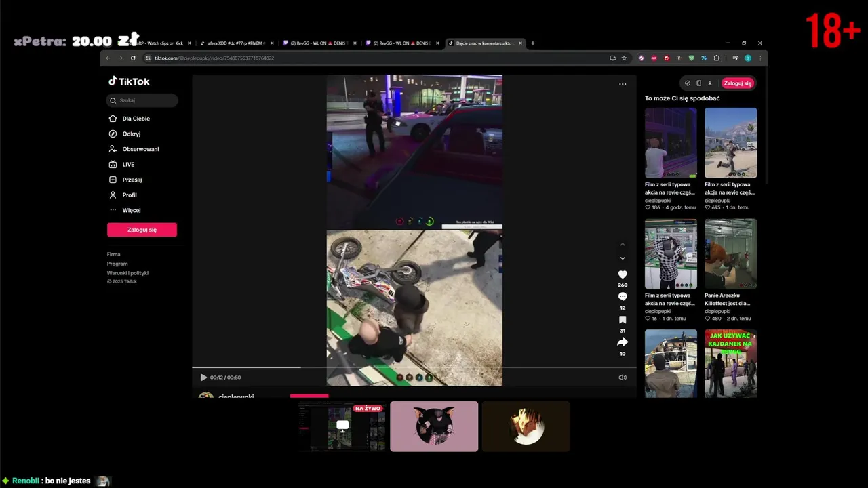Open a new browser tab with plus
Screen dimensions: 868x488
tap(532, 43)
